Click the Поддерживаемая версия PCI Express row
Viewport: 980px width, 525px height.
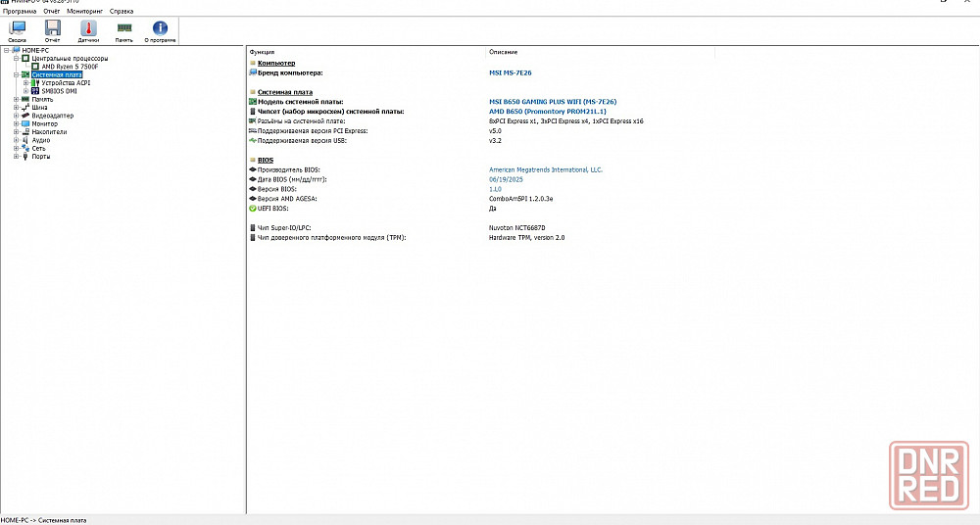pyautogui.click(x=375, y=130)
